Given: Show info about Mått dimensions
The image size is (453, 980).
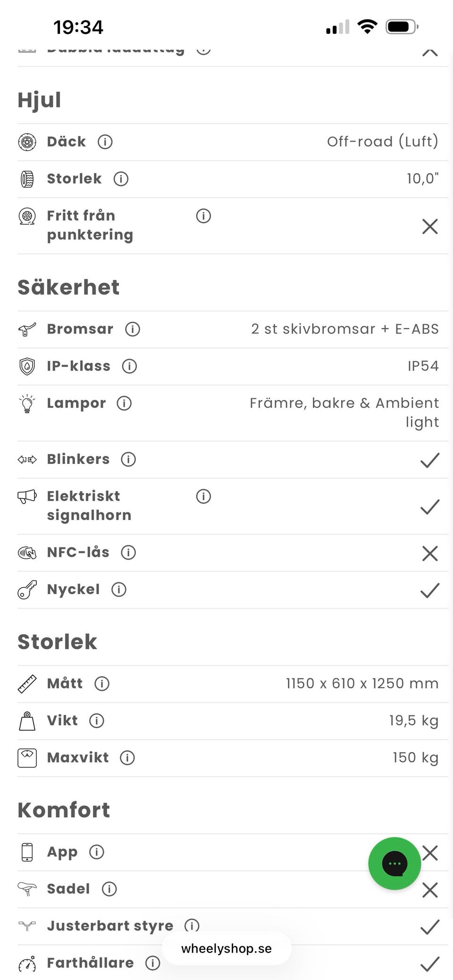Looking at the screenshot, I should point(102,683).
